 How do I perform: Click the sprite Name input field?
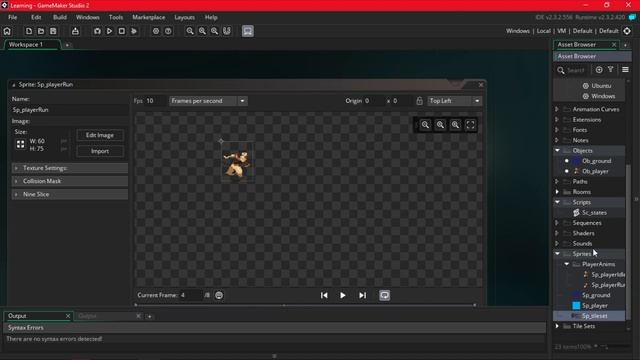coord(70,110)
